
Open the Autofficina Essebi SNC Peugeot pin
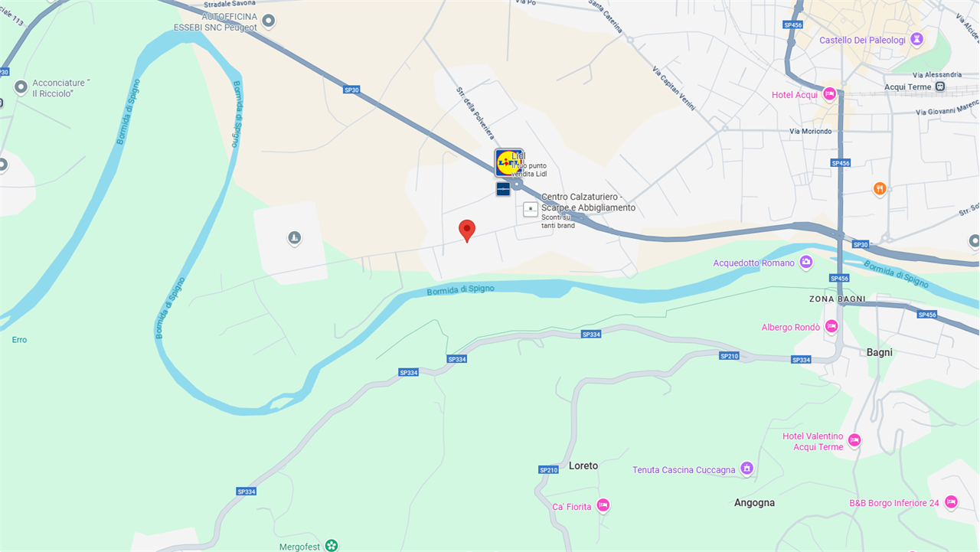coord(268,21)
